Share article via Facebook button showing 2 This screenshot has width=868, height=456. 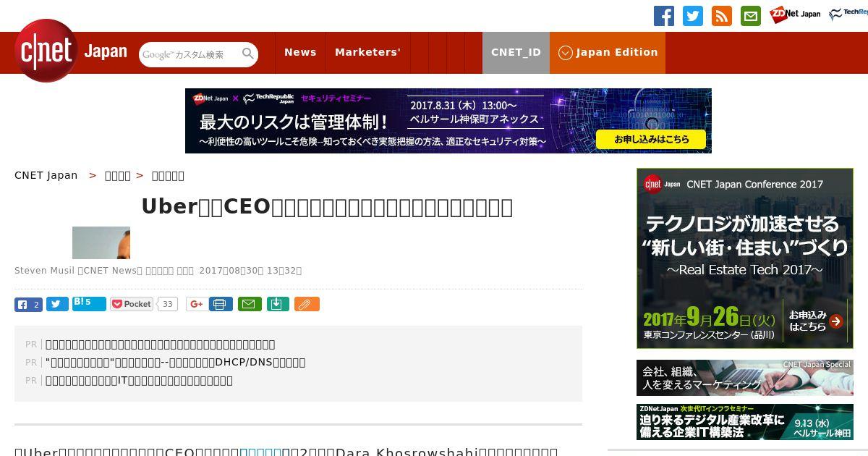28,305
